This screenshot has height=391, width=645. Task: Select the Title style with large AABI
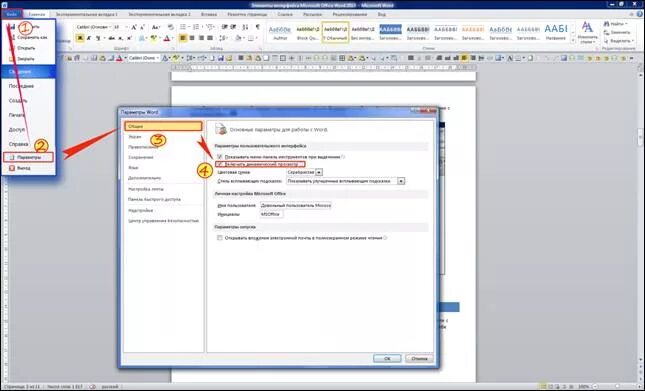556,32
